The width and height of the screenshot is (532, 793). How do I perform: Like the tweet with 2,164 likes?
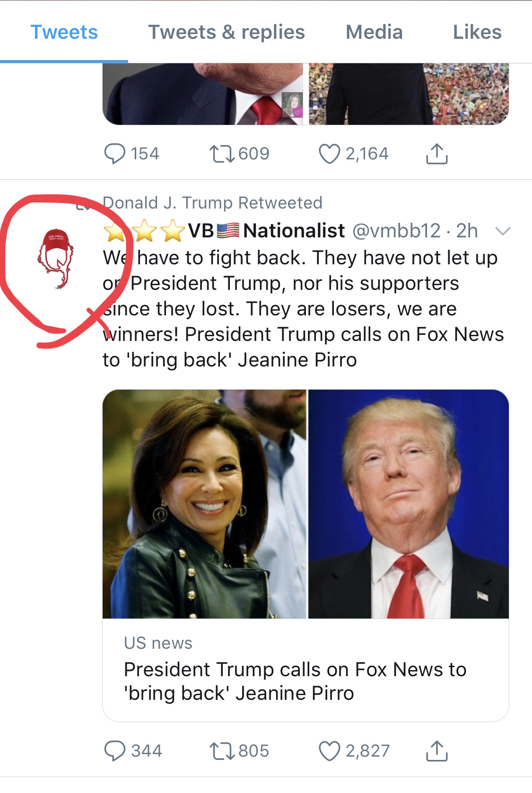329,154
